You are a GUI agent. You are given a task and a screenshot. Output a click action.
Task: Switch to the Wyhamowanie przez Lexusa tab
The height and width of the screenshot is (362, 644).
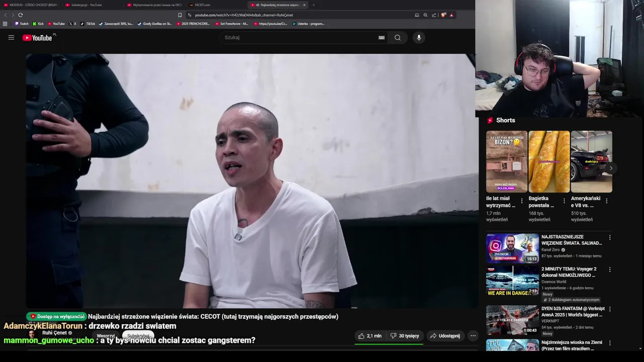point(154,5)
